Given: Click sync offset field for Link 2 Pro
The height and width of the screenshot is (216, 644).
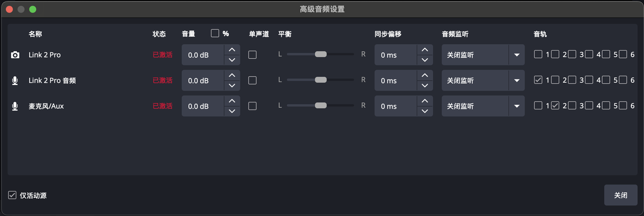Looking at the screenshot, I should point(395,55).
